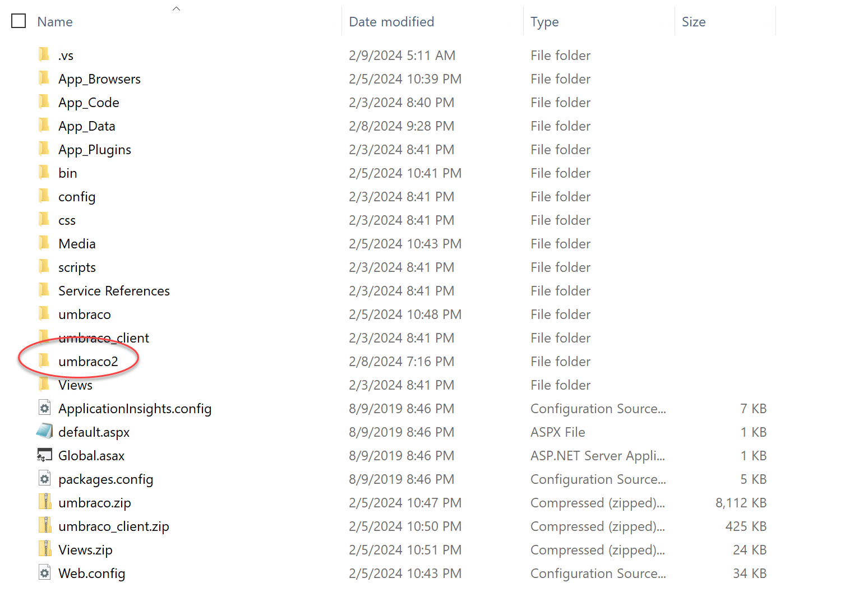Sort by the Date modified column header
This screenshot has height=615, width=868.
391,22
